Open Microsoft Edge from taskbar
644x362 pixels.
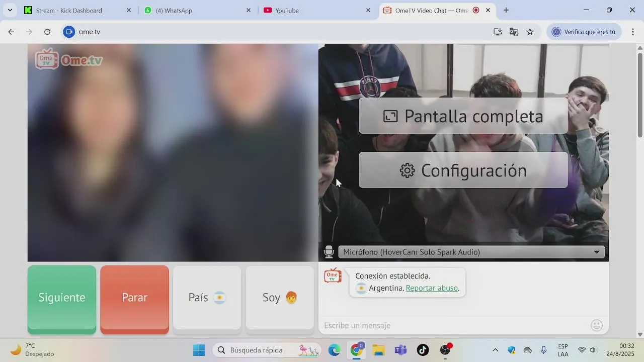click(x=334, y=350)
